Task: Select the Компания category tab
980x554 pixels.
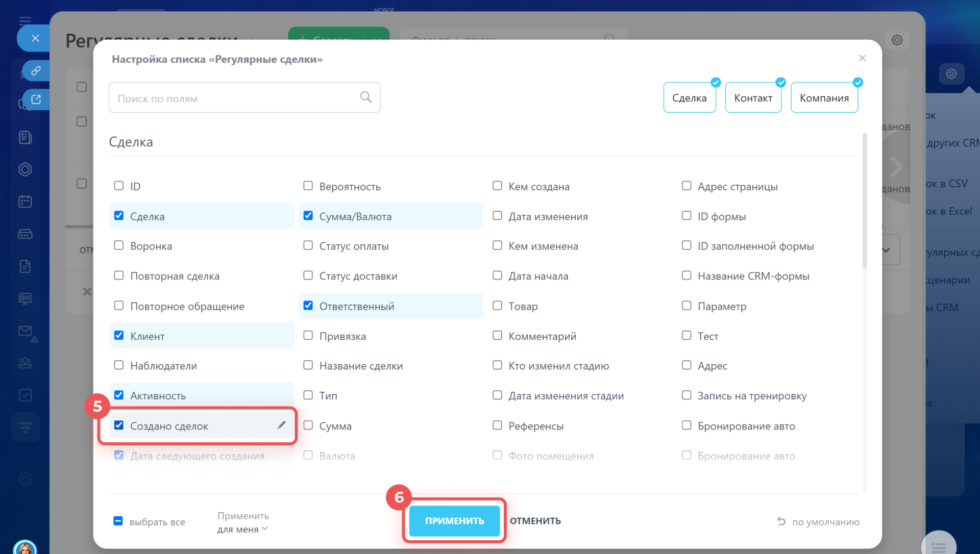Action: point(824,97)
